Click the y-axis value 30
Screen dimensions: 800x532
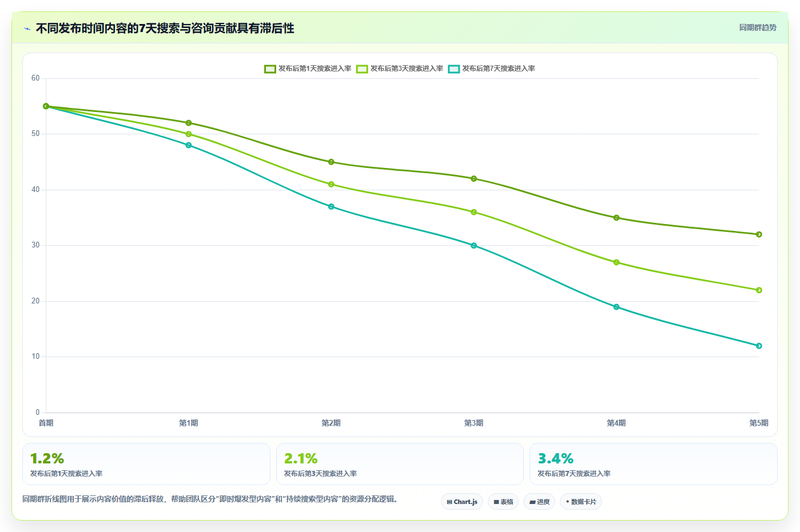tap(35, 245)
